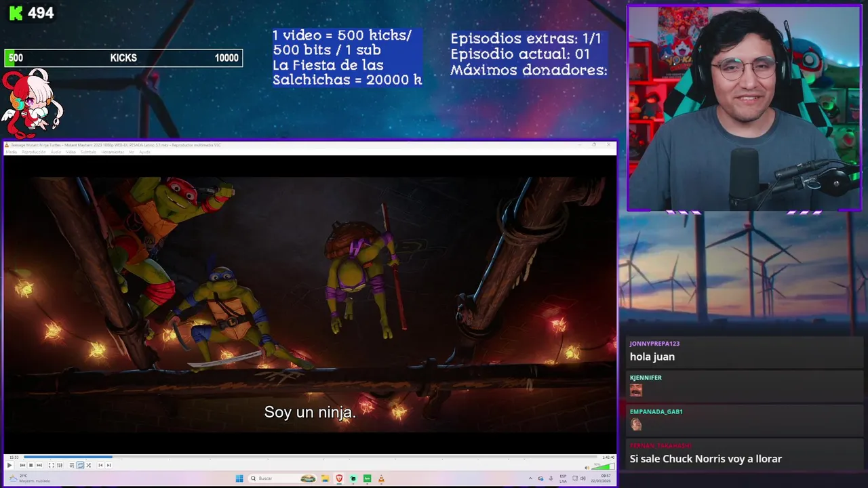Open the VLC Vídeo menu
The width and height of the screenshot is (868, 488).
[x=71, y=152]
